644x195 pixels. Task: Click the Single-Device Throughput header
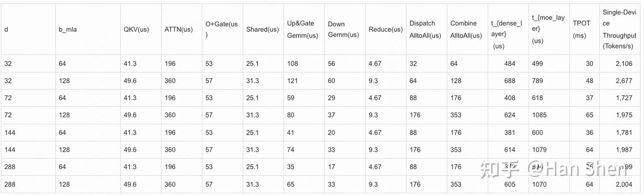tap(619, 30)
